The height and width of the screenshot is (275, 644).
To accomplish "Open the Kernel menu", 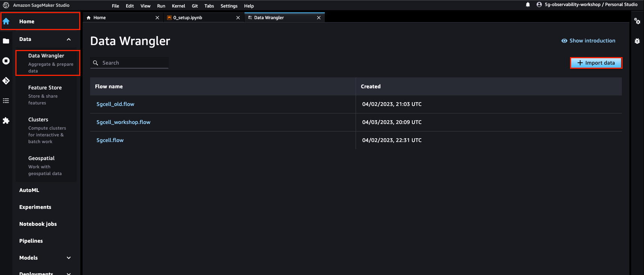I will pyautogui.click(x=179, y=6).
